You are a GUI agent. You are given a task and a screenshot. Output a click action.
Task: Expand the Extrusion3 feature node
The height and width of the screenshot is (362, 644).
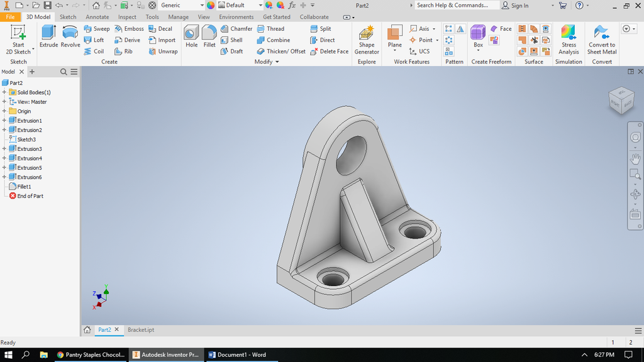point(4,149)
